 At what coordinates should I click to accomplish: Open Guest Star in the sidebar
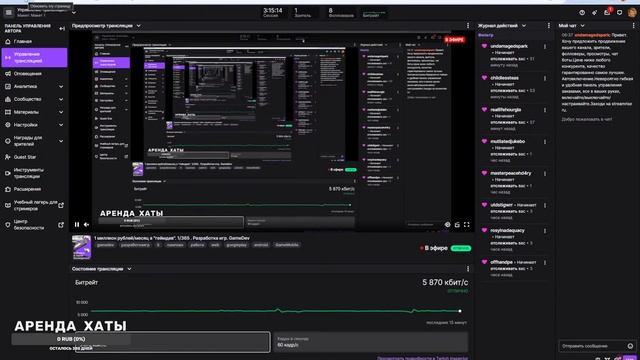[x=34, y=157]
